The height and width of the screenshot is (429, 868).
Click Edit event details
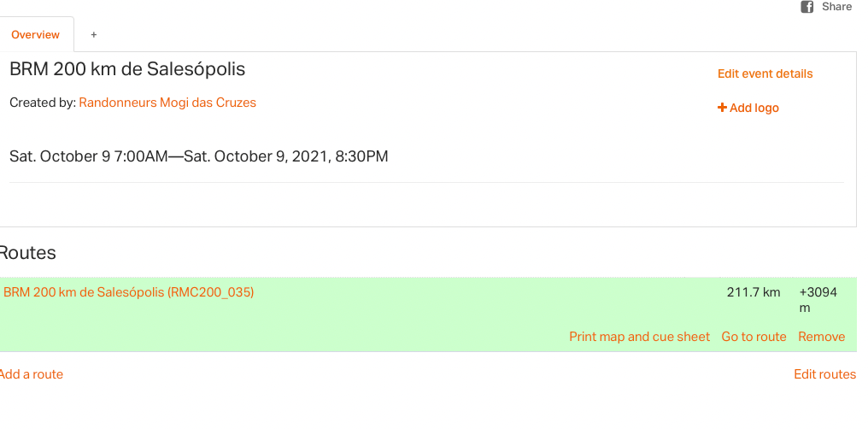click(x=765, y=73)
